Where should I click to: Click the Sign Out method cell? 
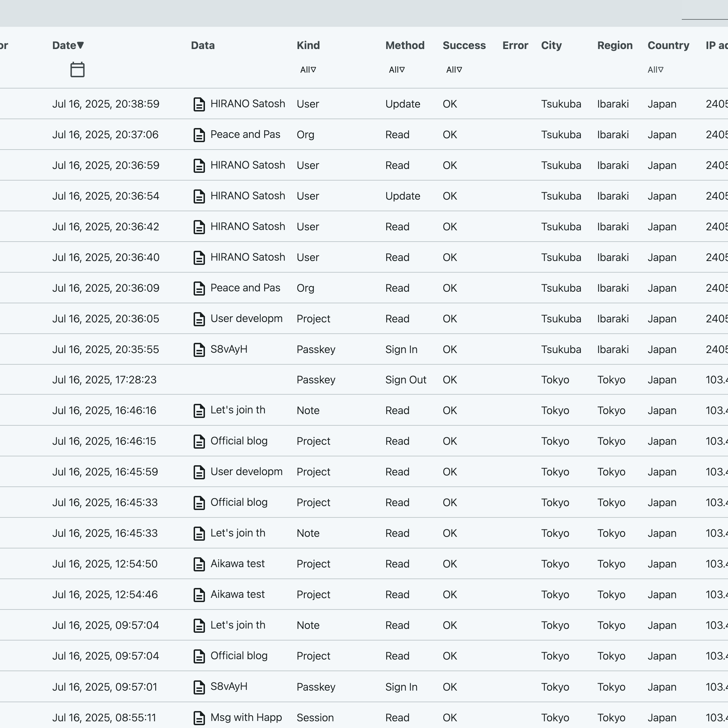pos(406,380)
